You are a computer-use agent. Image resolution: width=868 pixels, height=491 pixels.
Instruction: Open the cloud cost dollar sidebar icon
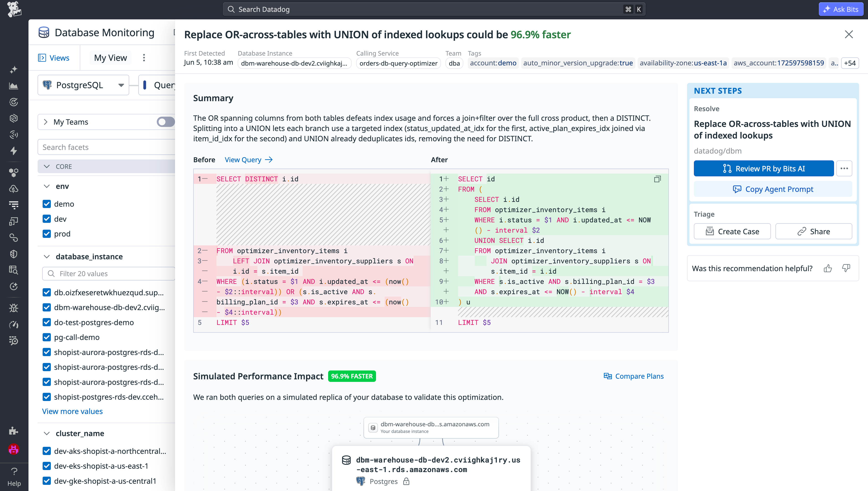pos(13,189)
